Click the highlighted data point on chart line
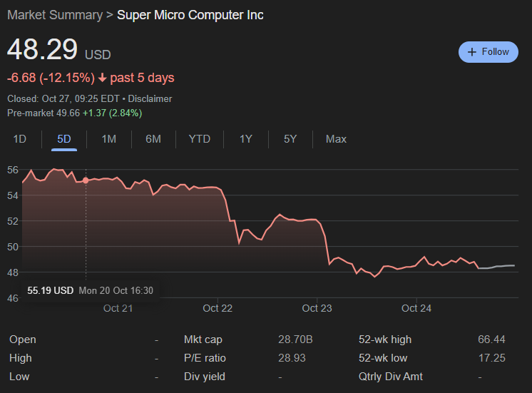The width and height of the screenshot is (532, 393). (x=86, y=180)
